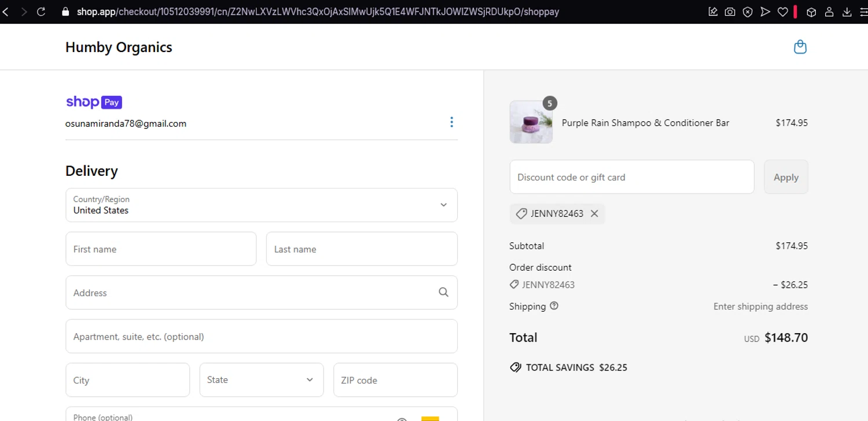Click the ZIP code field
The width and height of the screenshot is (868, 421).
tap(395, 380)
